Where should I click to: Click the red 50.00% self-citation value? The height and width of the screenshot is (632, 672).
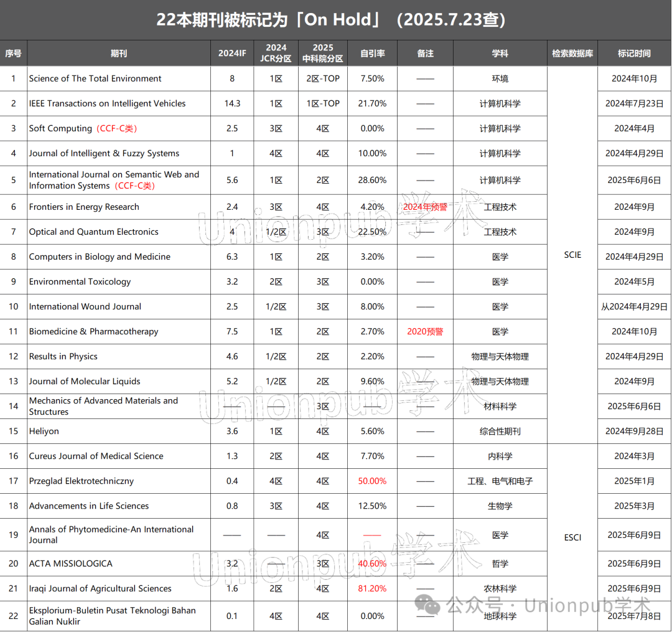(x=371, y=481)
